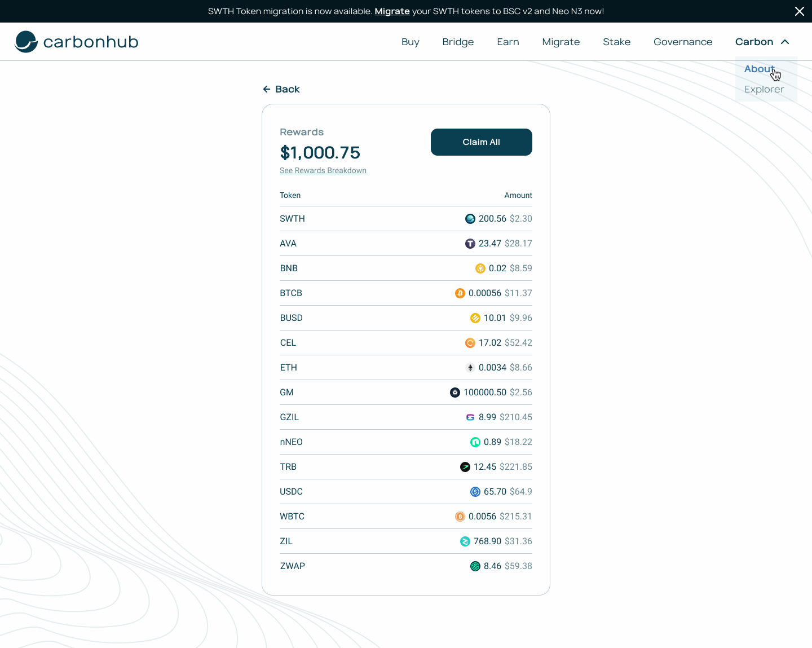Click the ETH token name
This screenshot has height=648, width=812.
click(288, 368)
